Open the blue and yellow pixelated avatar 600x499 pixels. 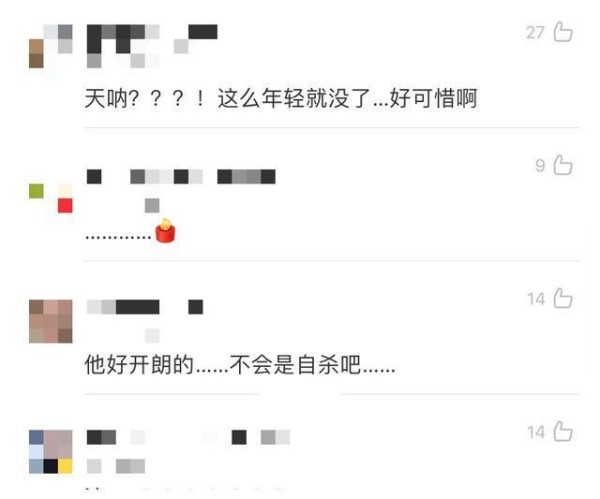click(x=51, y=452)
